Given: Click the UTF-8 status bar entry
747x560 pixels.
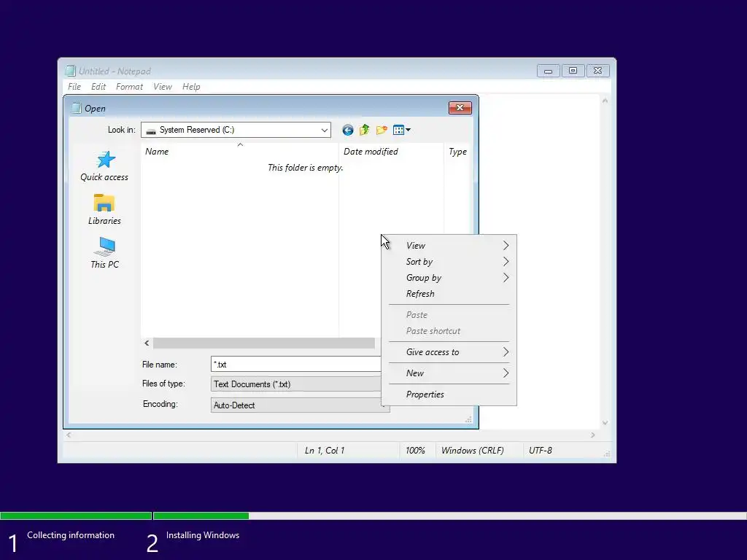Looking at the screenshot, I should (541, 451).
